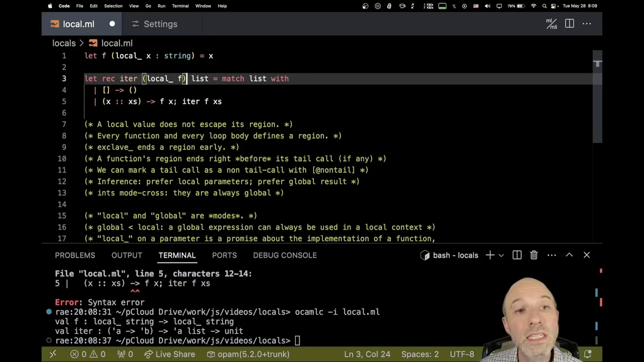Open terminal panel more actions ellipsis
This screenshot has width=644, height=362.
click(551, 255)
